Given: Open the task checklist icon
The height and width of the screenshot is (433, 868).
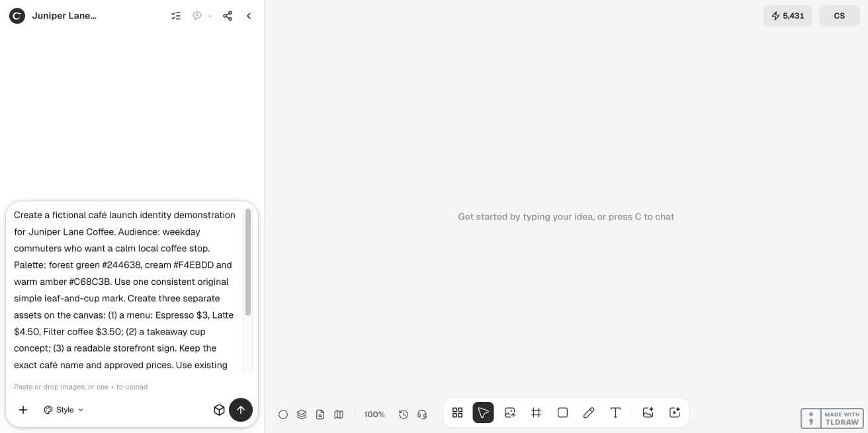Looking at the screenshot, I should tap(176, 16).
